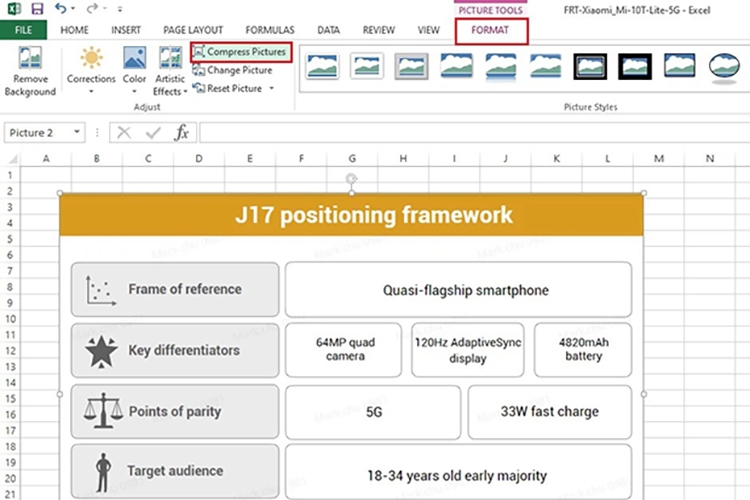Image resolution: width=750 pixels, height=500 pixels.
Task: Click the Select All corner triangle
Action: [x=13, y=159]
